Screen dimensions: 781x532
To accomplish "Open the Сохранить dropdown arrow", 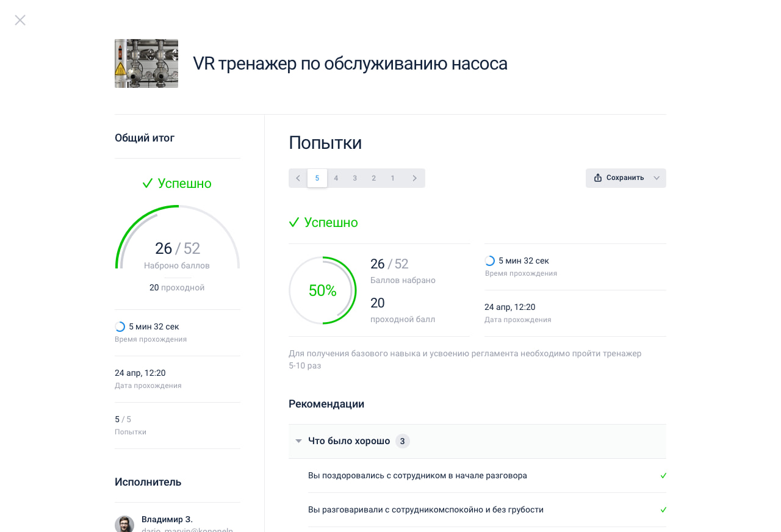I will tap(657, 178).
